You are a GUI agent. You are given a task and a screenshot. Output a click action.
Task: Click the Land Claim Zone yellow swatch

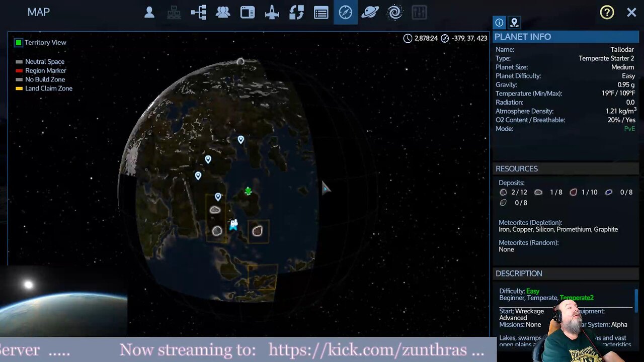point(19,88)
